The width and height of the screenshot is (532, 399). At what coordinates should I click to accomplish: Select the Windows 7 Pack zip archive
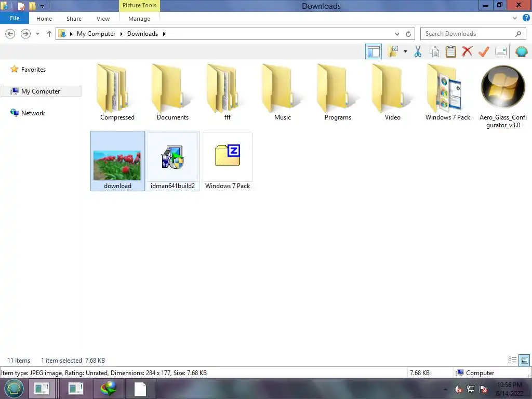[228, 161]
